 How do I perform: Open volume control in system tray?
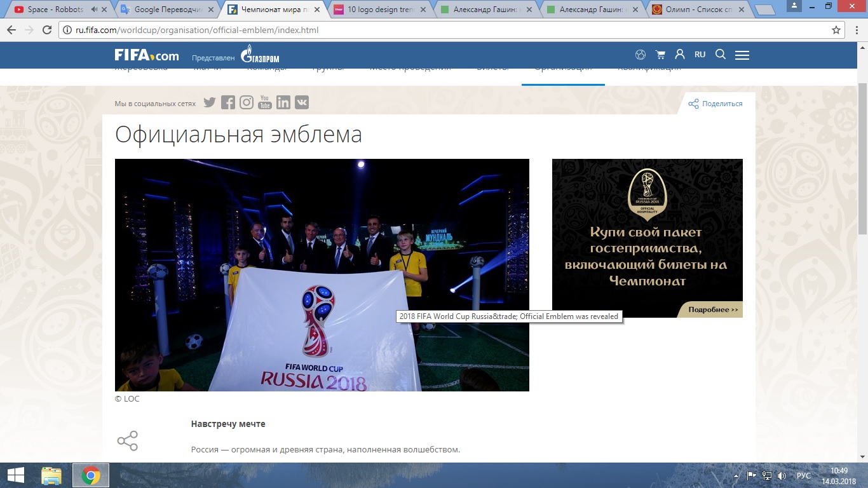click(782, 475)
